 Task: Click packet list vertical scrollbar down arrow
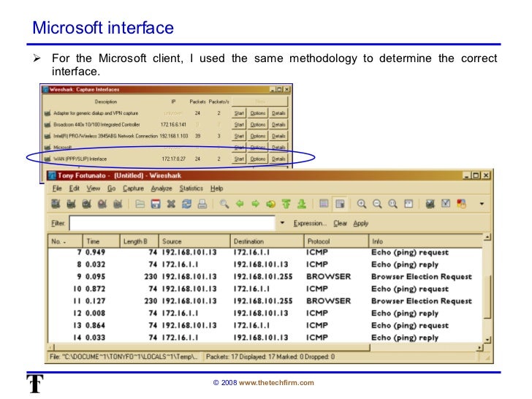[x=487, y=339]
